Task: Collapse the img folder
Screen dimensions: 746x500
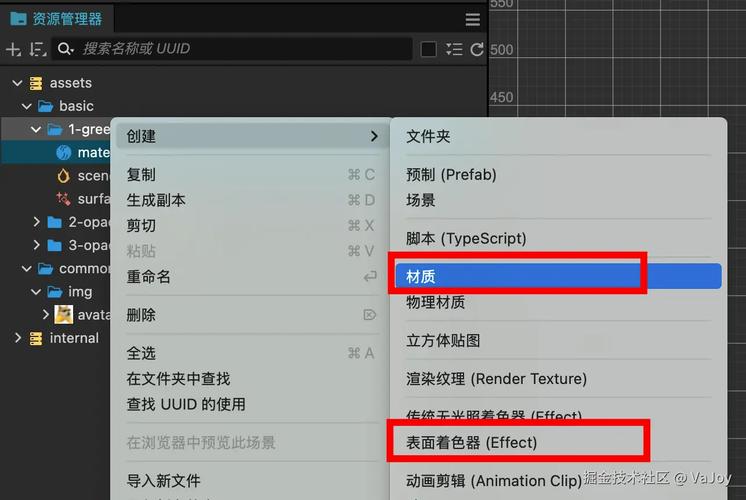Action: click(37, 292)
